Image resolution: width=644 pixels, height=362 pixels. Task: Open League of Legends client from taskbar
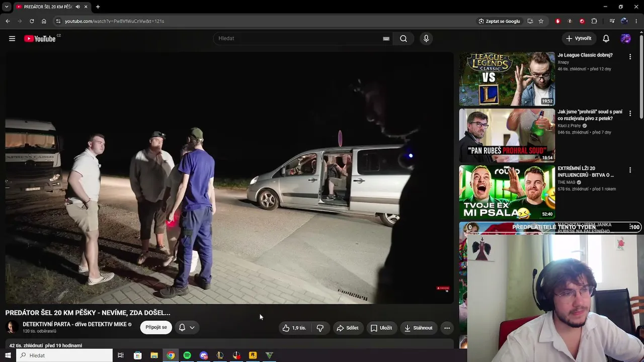click(220, 355)
